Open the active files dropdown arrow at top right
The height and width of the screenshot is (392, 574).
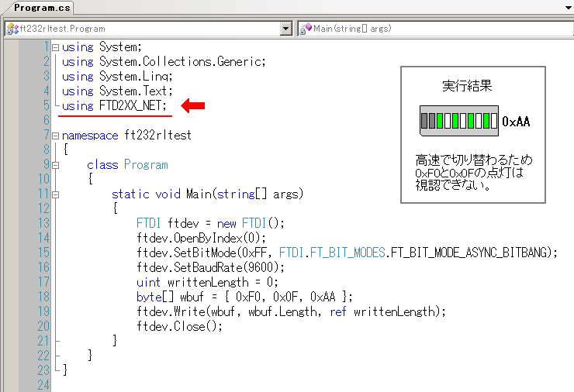coord(569,8)
